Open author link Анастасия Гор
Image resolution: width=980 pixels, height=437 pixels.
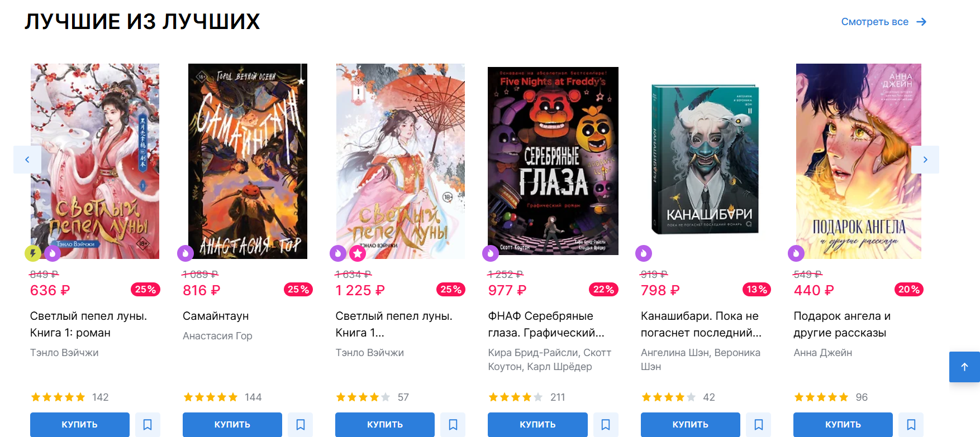point(217,336)
